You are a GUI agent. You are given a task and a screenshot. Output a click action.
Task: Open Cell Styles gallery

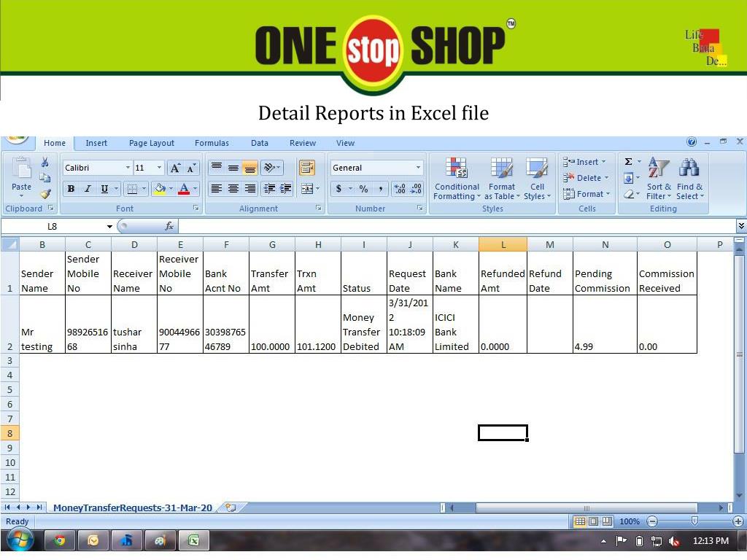tap(537, 179)
